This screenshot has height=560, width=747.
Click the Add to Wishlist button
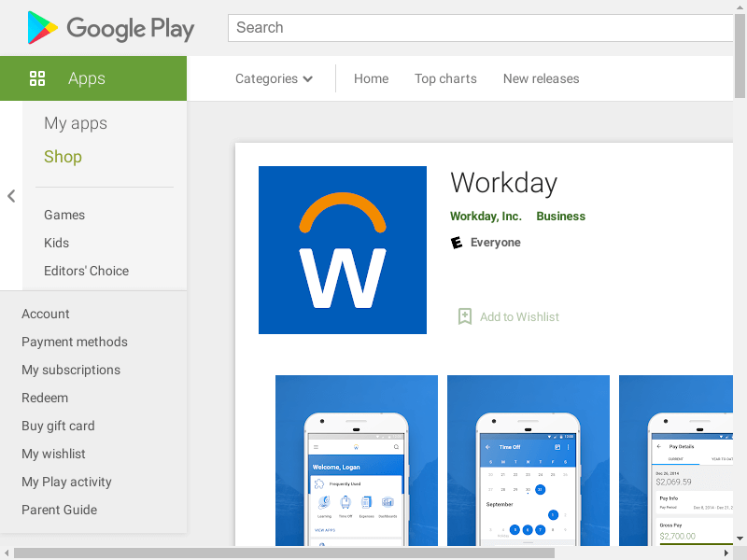pos(509,316)
